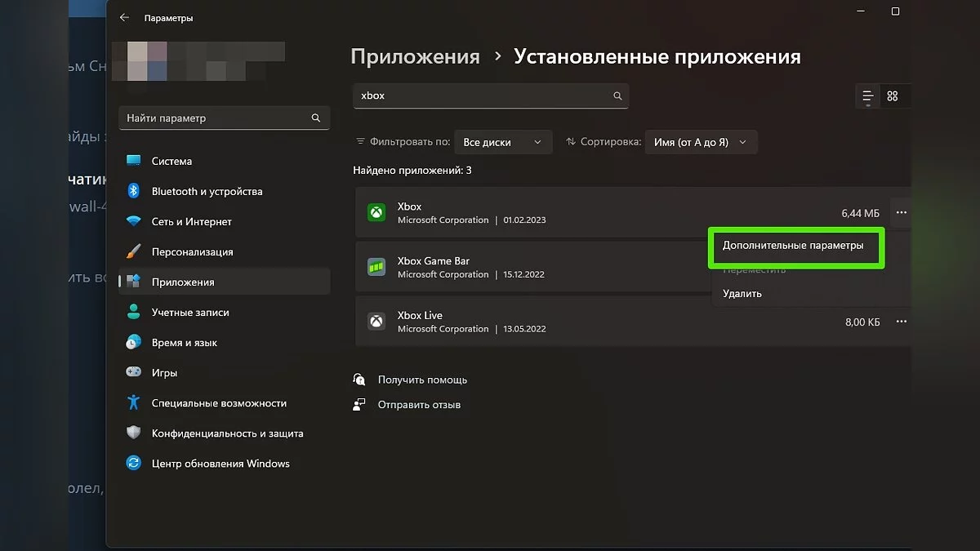Open Получить помощь link
The width and height of the screenshot is (980, 551).
coord(422,380)
